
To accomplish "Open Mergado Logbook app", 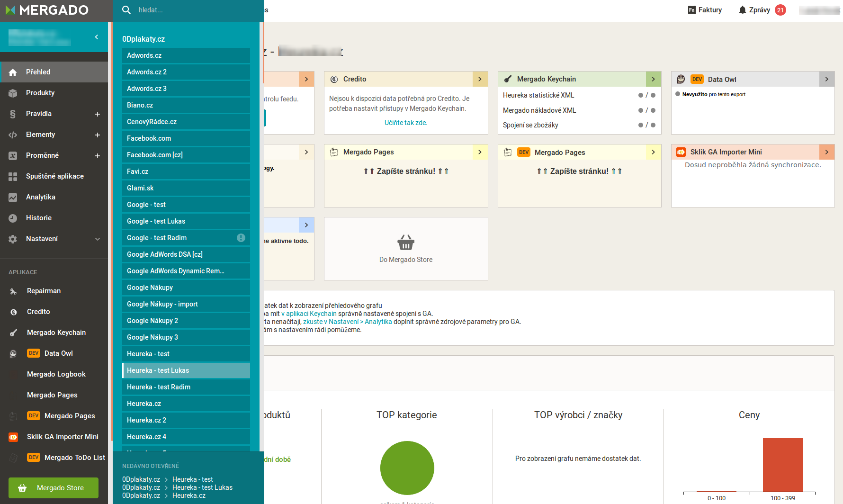I will coord(54,374).
